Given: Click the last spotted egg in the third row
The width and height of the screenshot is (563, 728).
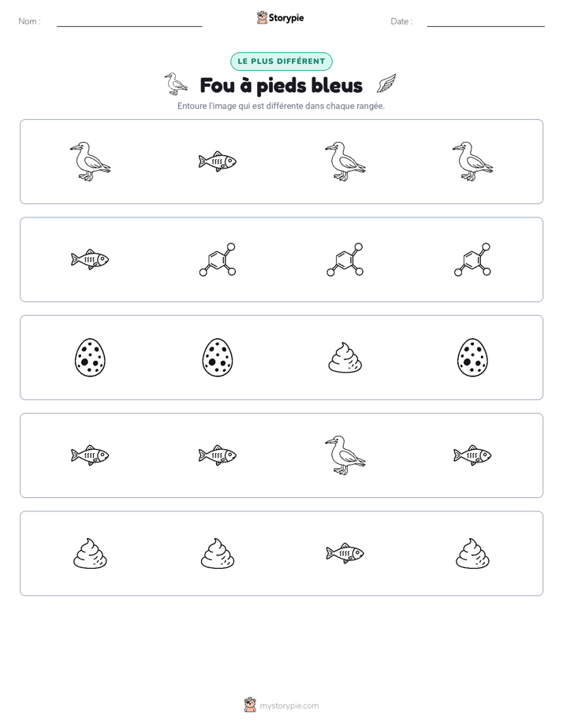Looking at the screenshot, I should 472,358.
